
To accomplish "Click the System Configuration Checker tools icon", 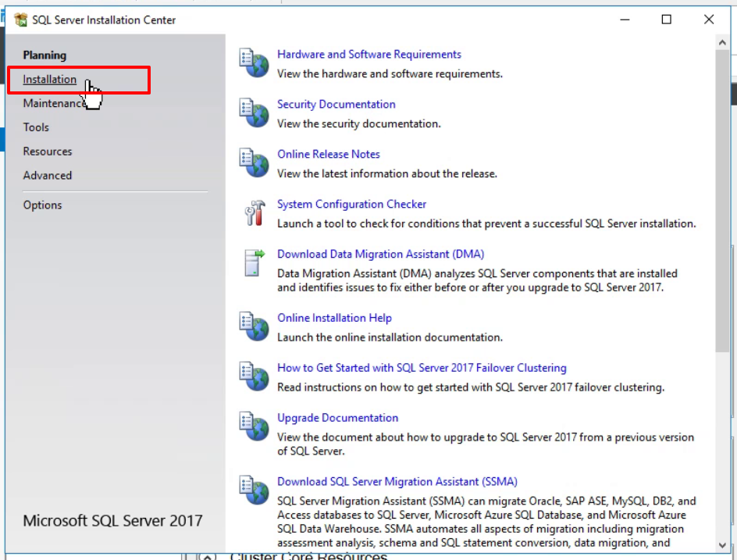I will (x=255, y=213).
